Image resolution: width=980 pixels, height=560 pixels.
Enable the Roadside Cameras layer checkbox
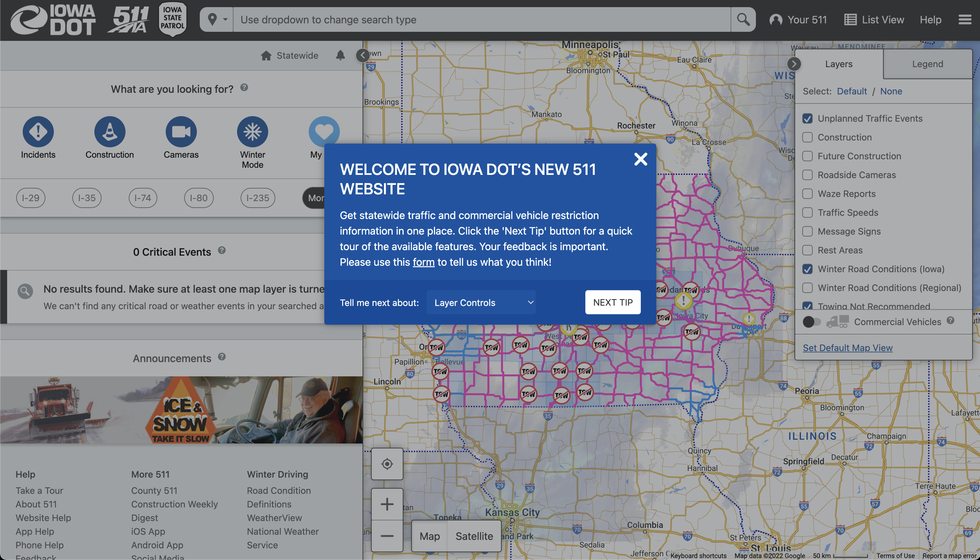tap(807, 175)
